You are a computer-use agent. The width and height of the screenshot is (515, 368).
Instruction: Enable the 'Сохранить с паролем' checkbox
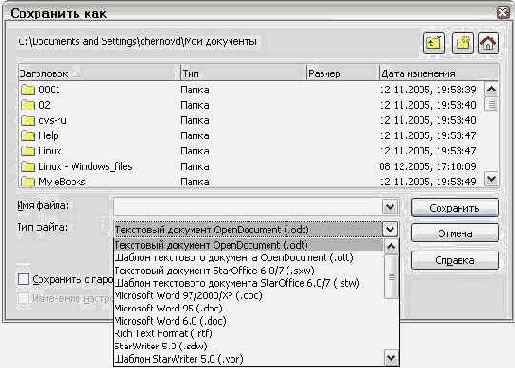click(x=24, y=279)
